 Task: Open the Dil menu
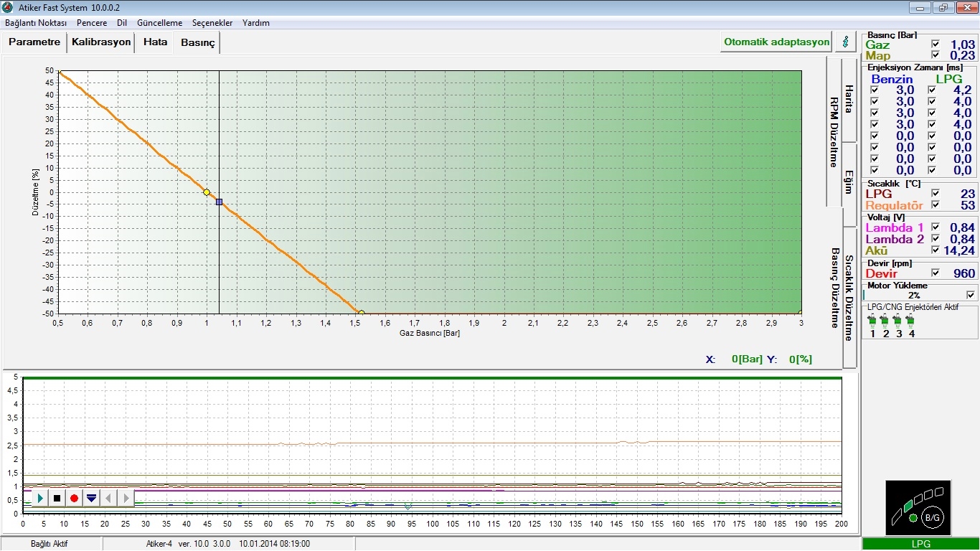coord(122,23)
